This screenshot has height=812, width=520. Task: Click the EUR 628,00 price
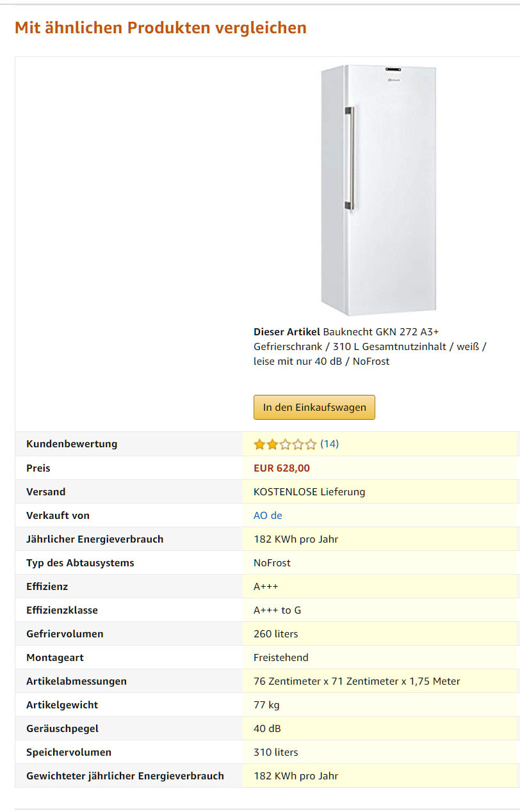click(x=282, y=468)
